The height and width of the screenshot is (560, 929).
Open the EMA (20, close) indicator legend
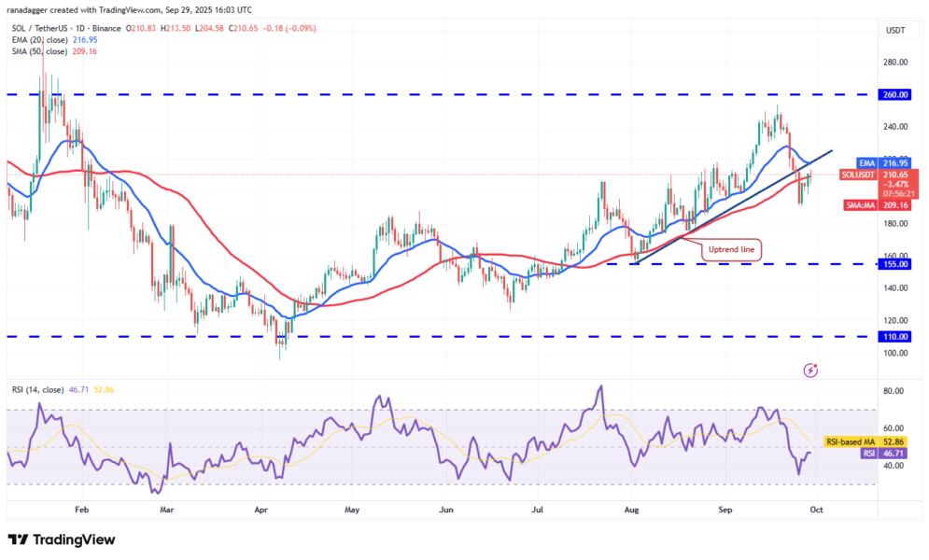pyautogui.click(x=40, y=42)
